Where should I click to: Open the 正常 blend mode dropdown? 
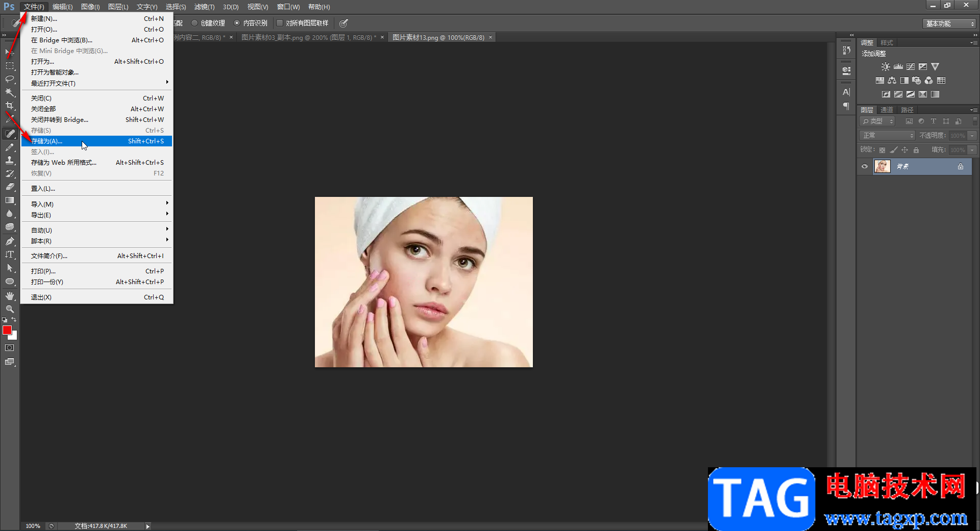pyautogui.click(x=888, y=135)
